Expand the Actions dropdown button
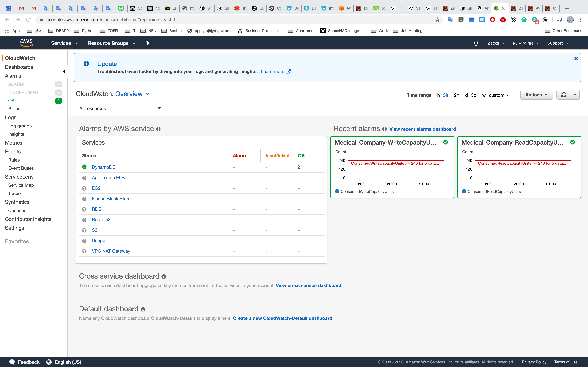 tap(536, 95)
